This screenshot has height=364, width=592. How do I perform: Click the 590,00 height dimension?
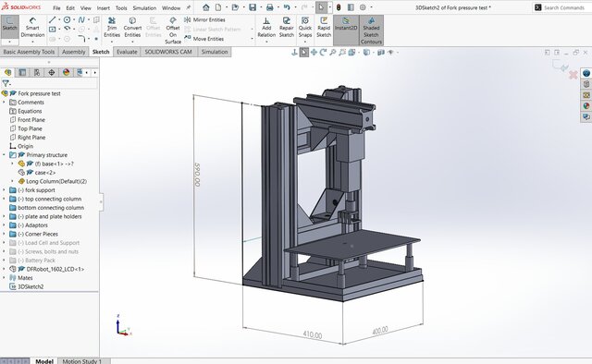[197, 175]
